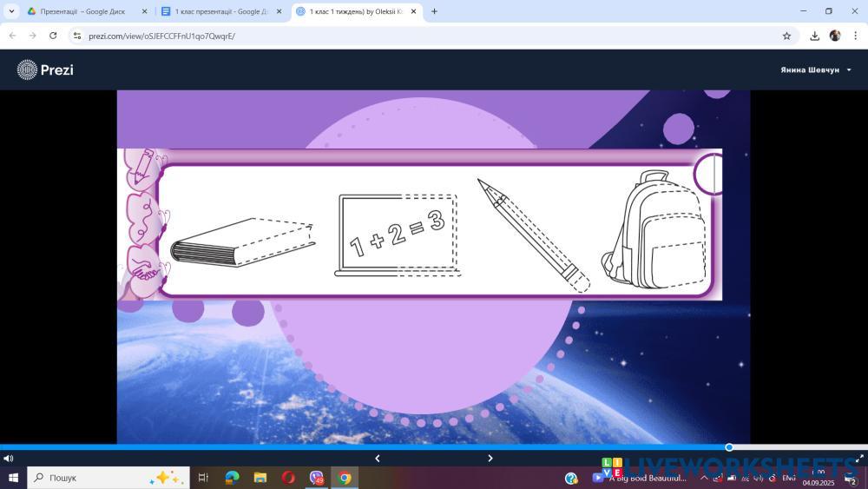Expand the tab search dropdown arrow
The image size is (868, 489).
tap(11, 11)
